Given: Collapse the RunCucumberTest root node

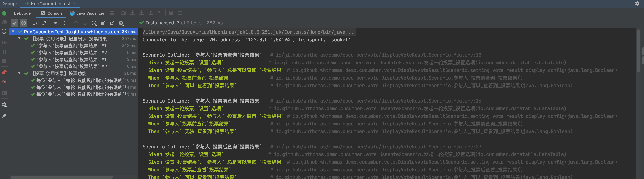Looking at the screenshot, I should 13,32.
